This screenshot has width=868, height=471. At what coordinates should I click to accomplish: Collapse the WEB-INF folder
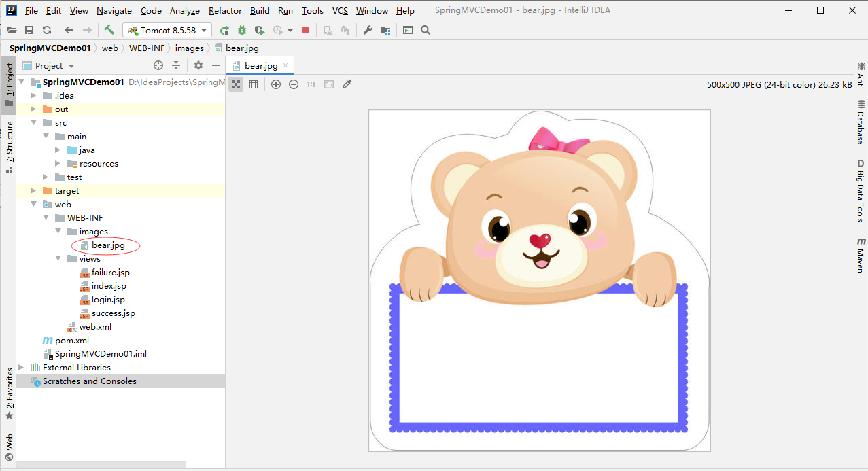pos(46,217)
